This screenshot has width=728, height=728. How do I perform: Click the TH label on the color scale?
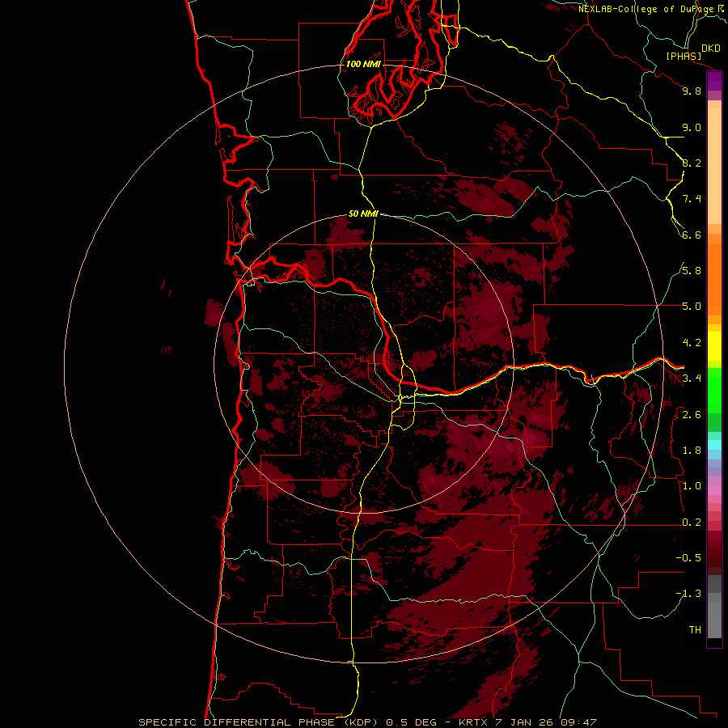(695, 630)
